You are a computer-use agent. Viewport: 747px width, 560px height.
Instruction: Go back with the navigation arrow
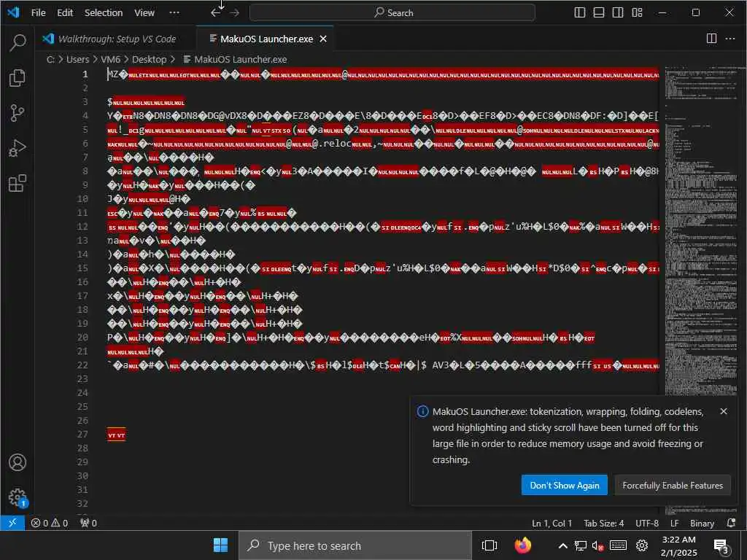click(216, 13)
